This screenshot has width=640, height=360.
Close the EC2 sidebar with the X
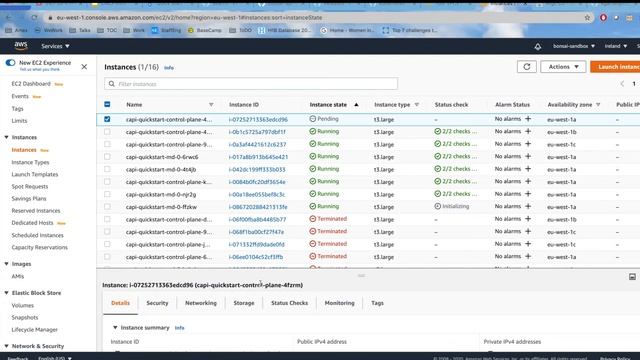click(84, 67)
